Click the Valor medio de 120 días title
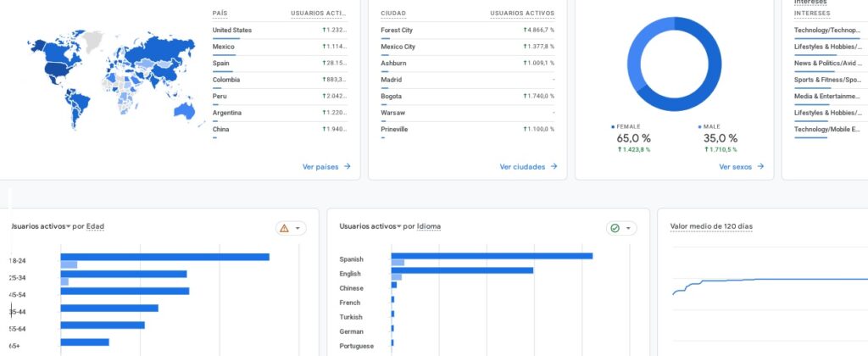The width and height of the screenshot is (868, 356). [x=711, y=226]
